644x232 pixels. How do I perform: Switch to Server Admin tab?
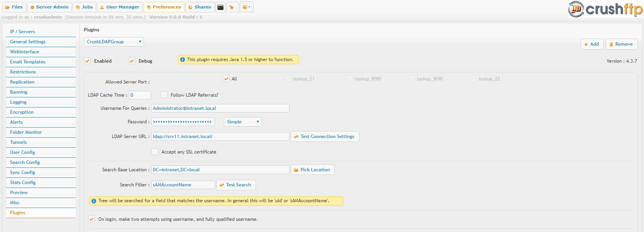pos(49,7)
